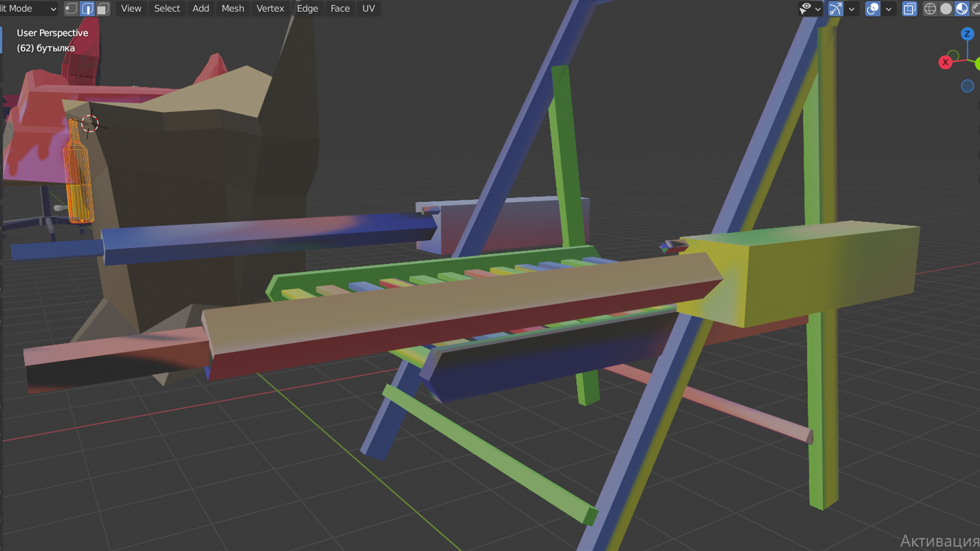This screenshot has width=980, height=551.
Task: Click the 'User Perspective' viewport label
Action: (x=53, y=33)
